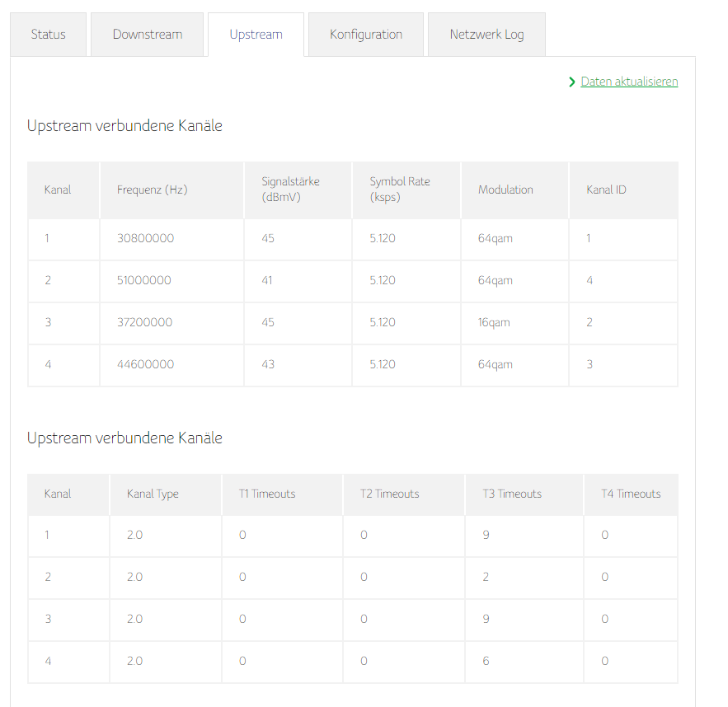The image size is (728, 707).
Task: Click the Kanal Type column header
Action: [153, 494]
